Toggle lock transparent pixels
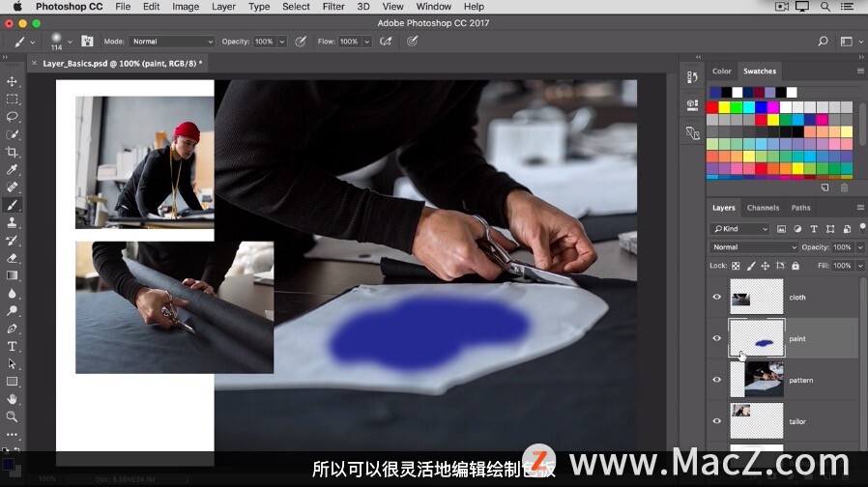Screen dimensions: 868x487 736,266
